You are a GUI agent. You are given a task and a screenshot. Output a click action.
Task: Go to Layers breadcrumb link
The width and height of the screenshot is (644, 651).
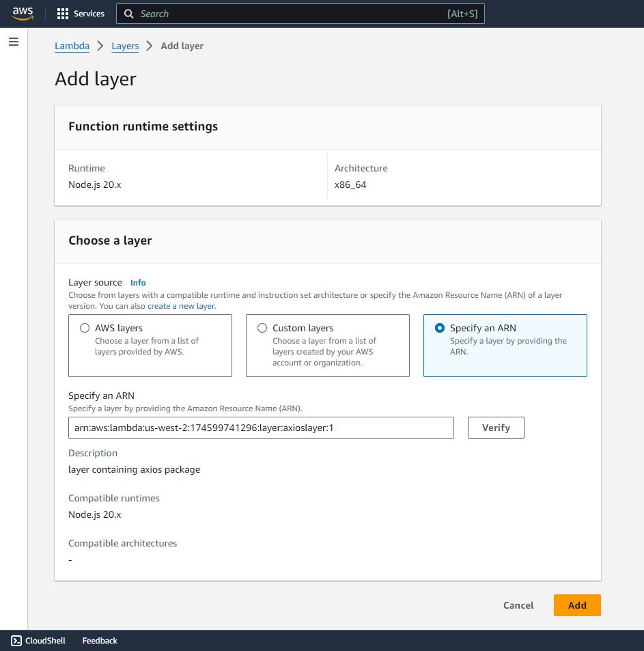coord(125,46)
